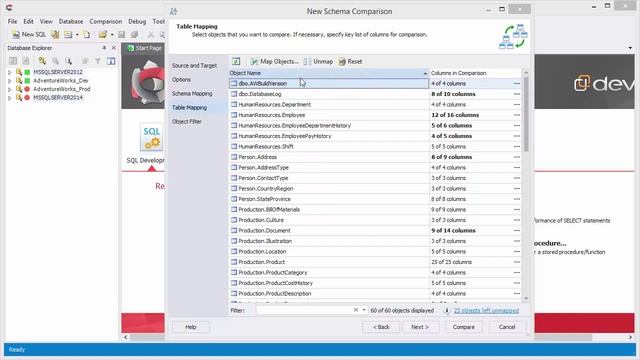Open the Debug menu
The width and height of the screenshot is (640, 360).
pyautogui.click(x=137, y=21)
